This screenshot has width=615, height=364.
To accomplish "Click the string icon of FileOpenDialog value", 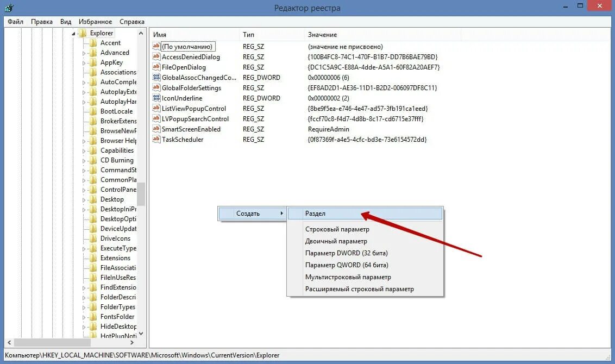I will click(x=156, y=67).
